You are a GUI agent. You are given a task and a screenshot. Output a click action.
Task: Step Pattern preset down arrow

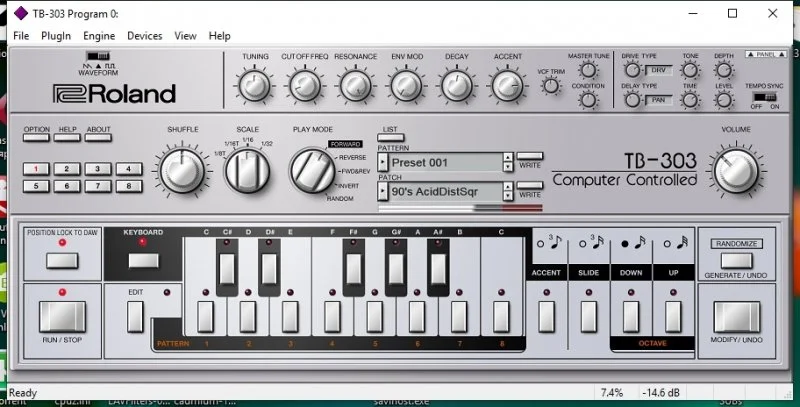click(x=508, y=167)
